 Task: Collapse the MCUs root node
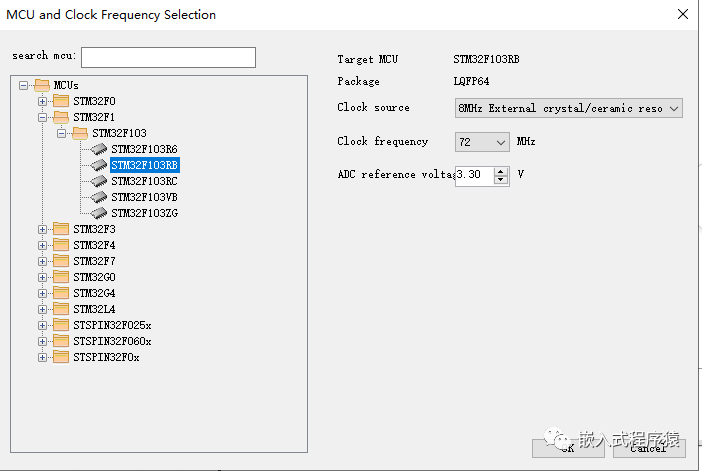(x=23, y=85)
